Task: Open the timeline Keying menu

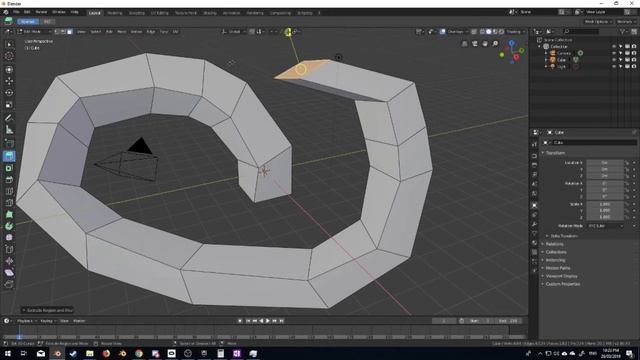Action: (x=48, y=321)
